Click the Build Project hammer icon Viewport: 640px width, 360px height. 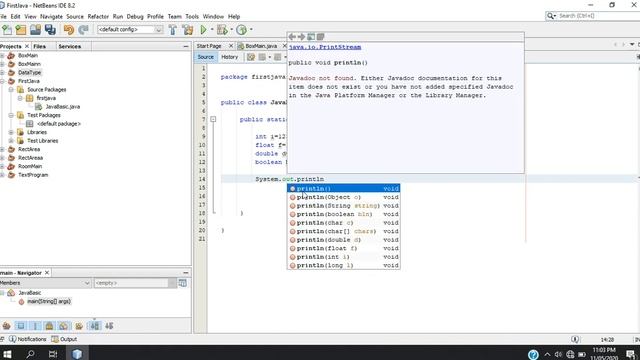173,29
